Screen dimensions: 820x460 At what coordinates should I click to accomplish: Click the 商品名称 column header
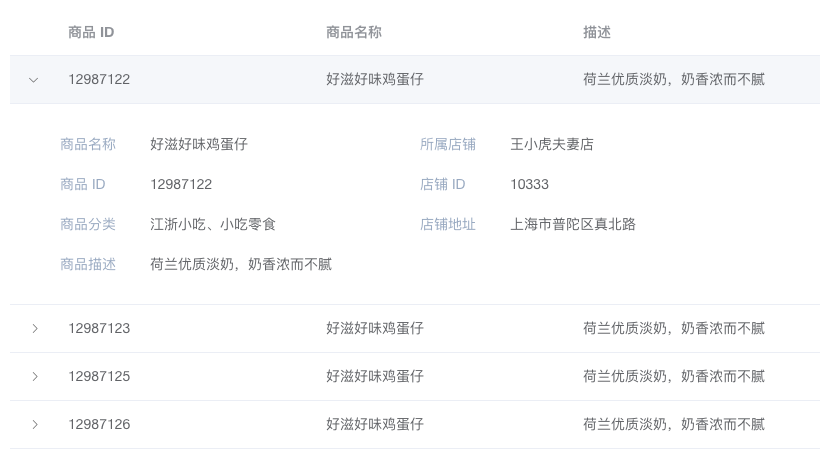click(354, 32)
